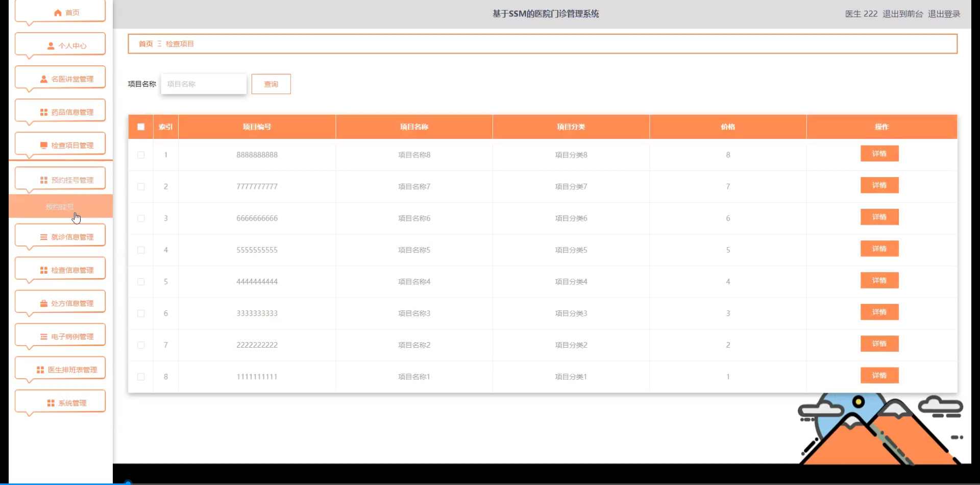Click the grid icon beside 预约挂号管理
The width and height of the screenshot is (980, 485).
pyautogui.click(x=43, y=180)
